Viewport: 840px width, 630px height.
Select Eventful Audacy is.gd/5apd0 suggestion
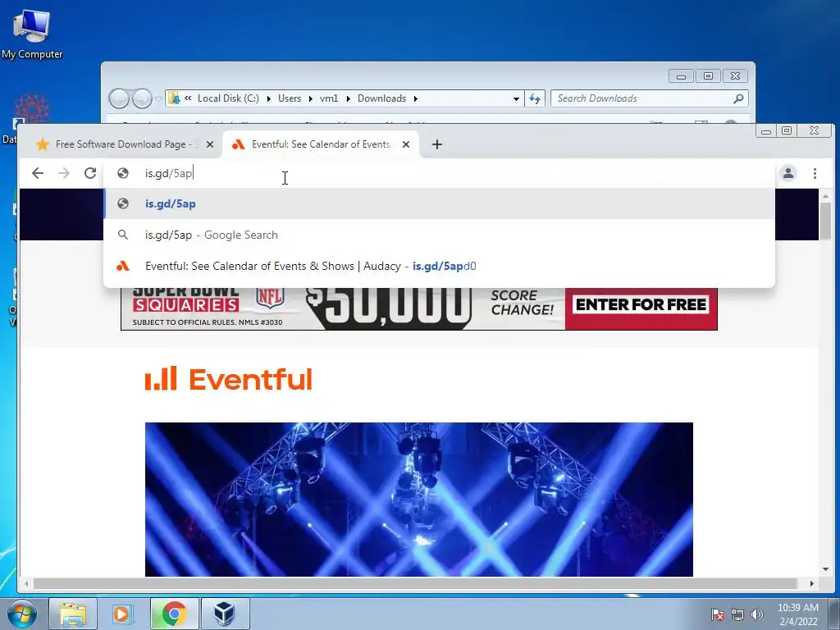coord(440,266)
